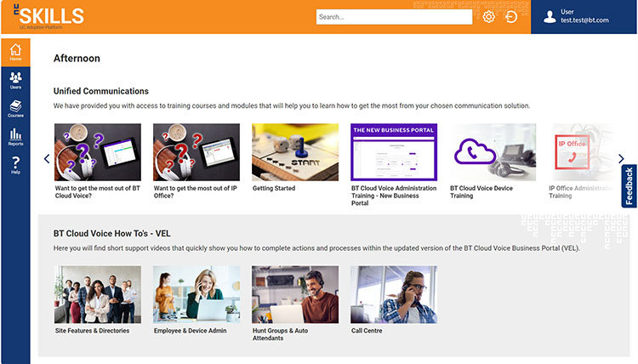Click the 'BT Cloud Voice How To's - VEL' heading
Screen dimensions: 638x364
(x=112, y=233)
